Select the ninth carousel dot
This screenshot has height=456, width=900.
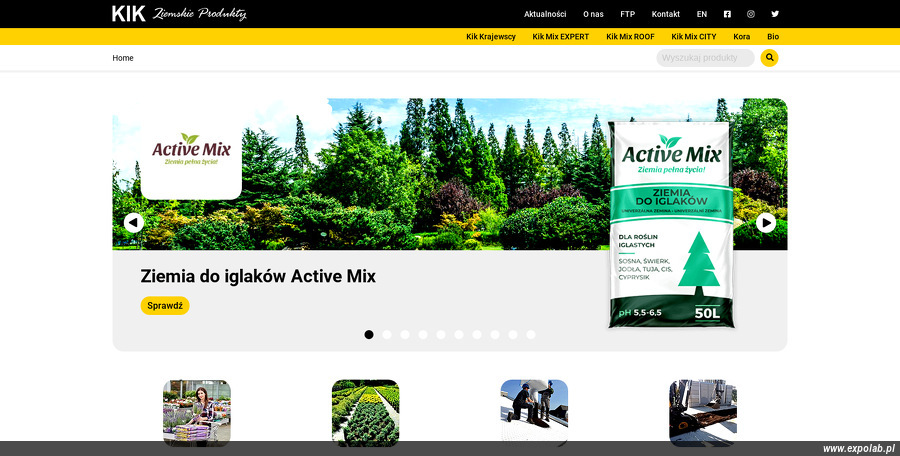click(x=513, y=334)
